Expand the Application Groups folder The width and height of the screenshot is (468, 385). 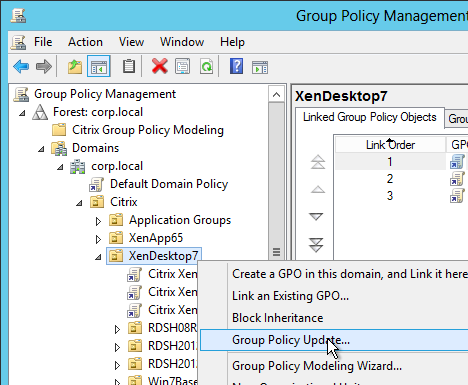pyautogui.click(x=98, y=221)
